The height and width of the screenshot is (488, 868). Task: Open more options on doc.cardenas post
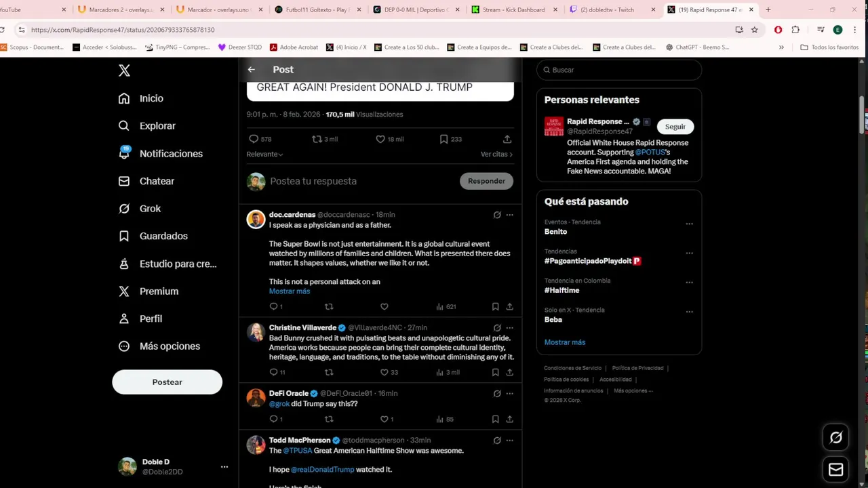click(x=509, y=215)
